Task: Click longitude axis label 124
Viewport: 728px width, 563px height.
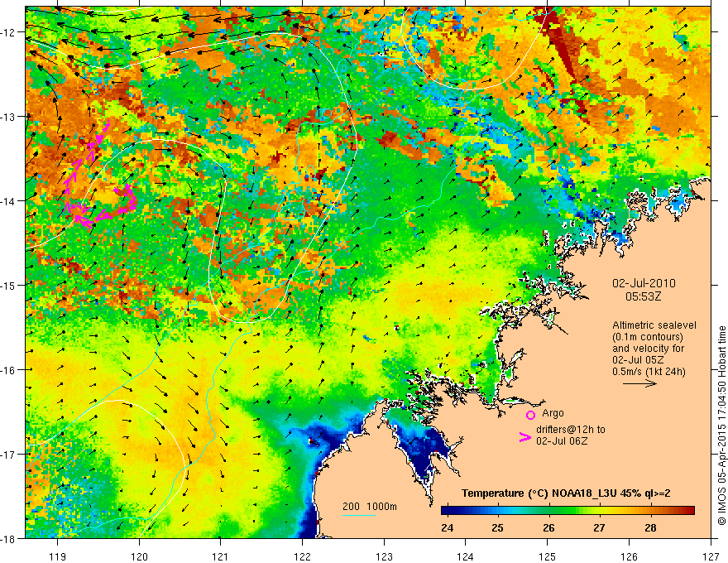Action: pyautogui.click(x=466, y=556)
